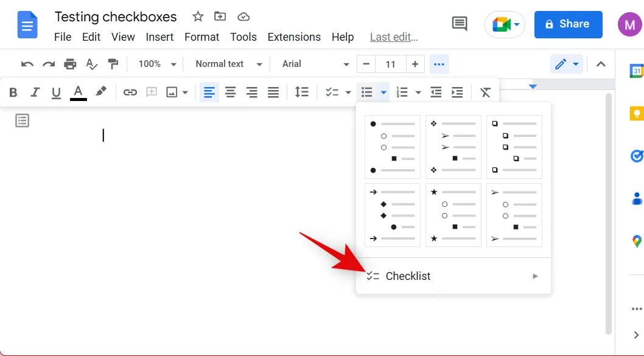Click the Undo icon
Viewport: 644px width, 356px height.
tap(27, 64)
